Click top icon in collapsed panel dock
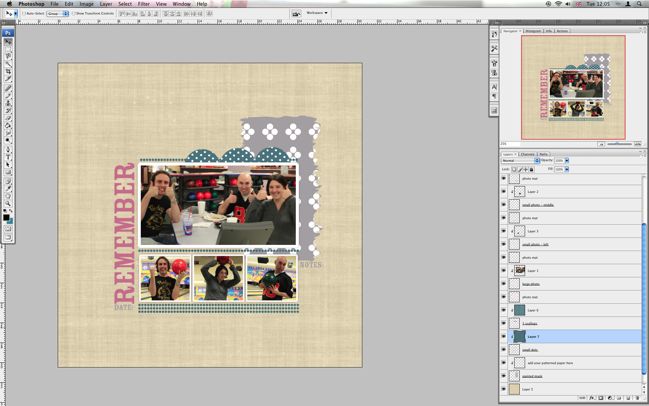The image size is (649, 406). (494, 35)
